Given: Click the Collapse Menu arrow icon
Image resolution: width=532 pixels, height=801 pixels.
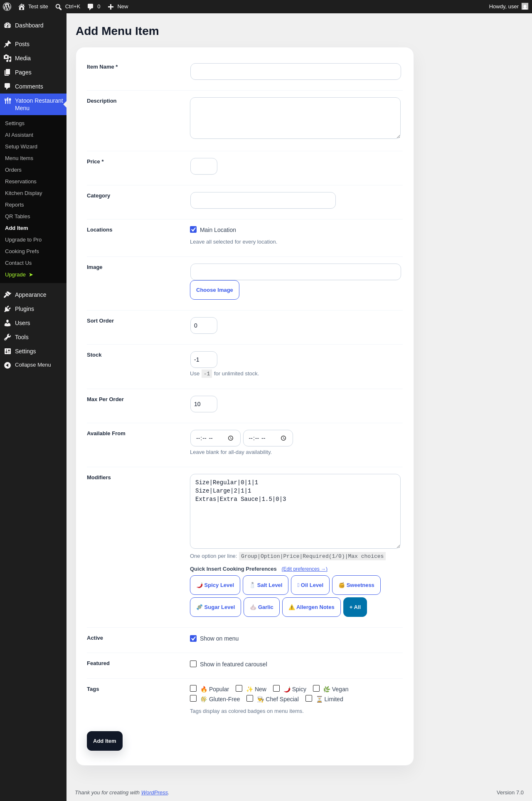Looking at the screenshot, I should coord(7,365).
